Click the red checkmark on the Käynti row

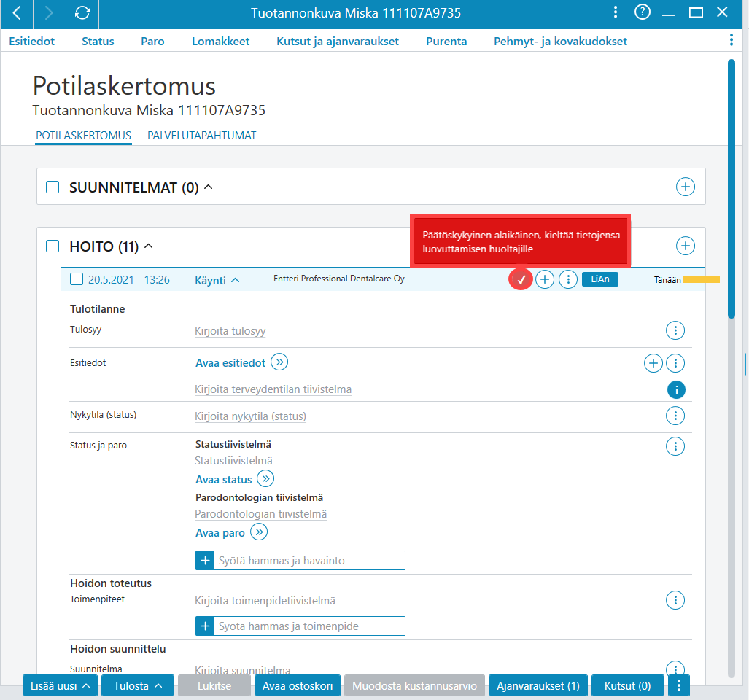pyautogui.click(x=521, y=279)
